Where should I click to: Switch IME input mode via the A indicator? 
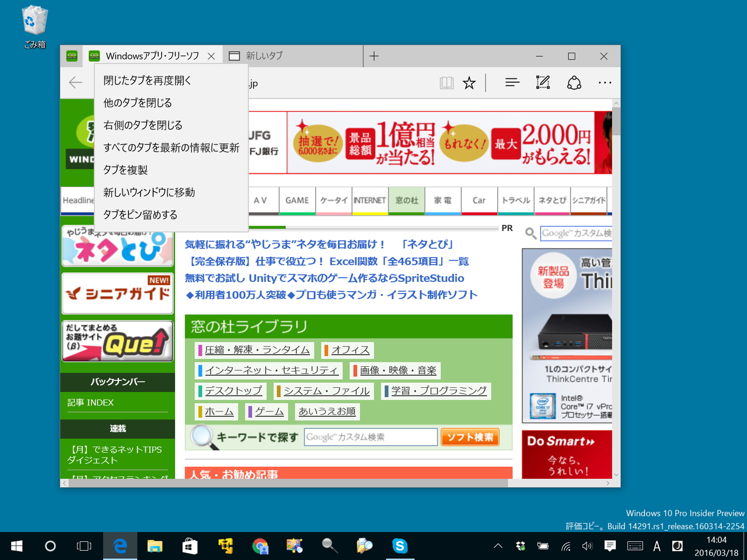[657, 546]
